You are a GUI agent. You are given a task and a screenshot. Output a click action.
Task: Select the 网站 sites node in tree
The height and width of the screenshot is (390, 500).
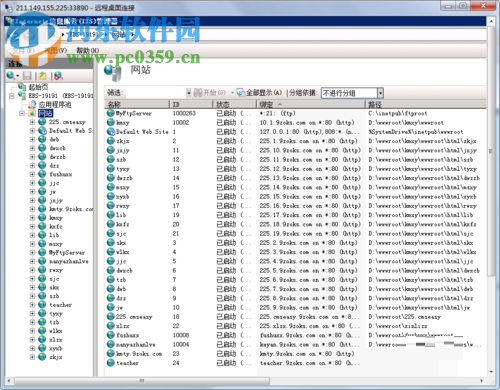pos(45,113)
